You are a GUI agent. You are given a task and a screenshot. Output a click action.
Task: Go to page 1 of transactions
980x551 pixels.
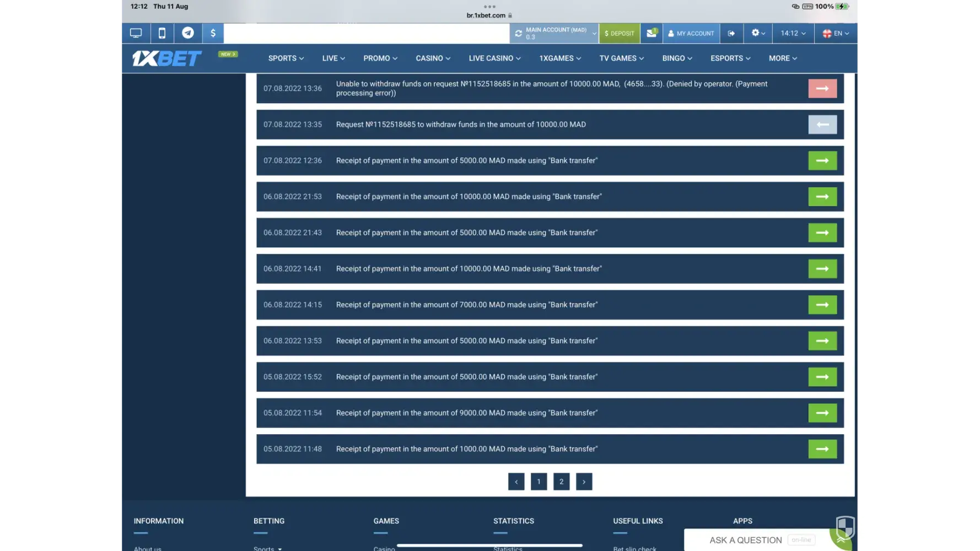point(539,482)
